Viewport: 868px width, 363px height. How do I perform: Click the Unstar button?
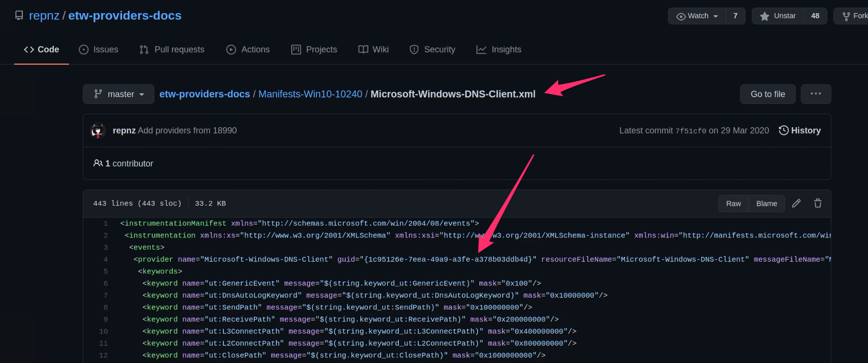point(778,16)
